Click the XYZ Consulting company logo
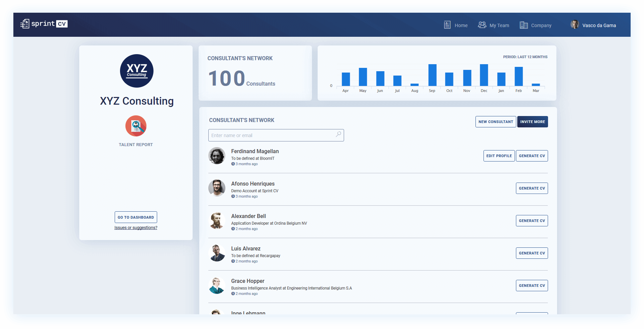This screenshot has width=644, height=329. pyautogui.click(x=136, y=71)
